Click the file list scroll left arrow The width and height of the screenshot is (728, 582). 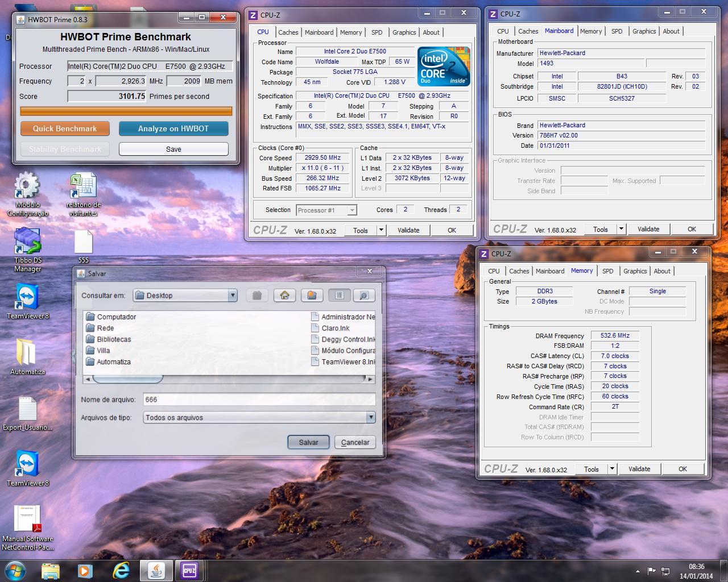pyautogui.click(x=88, y=379)
